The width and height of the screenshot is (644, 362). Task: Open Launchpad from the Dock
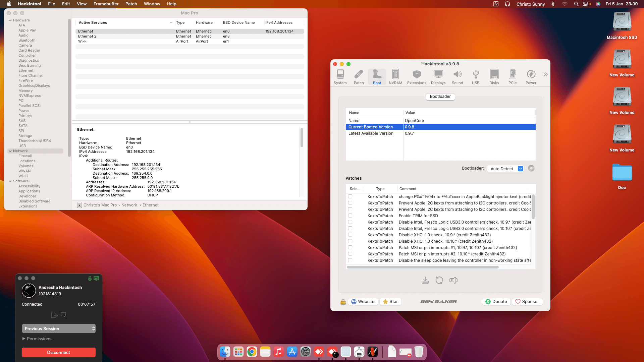tap(238, 352)
